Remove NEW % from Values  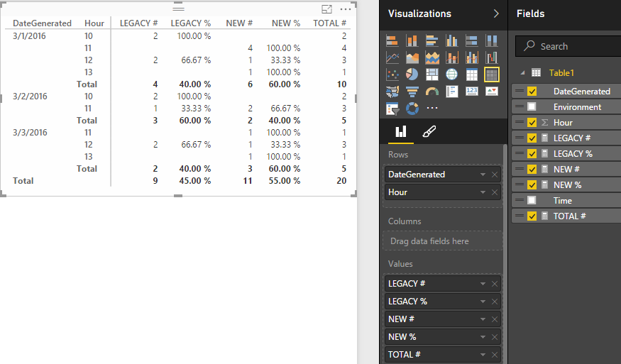pos(495,337)
